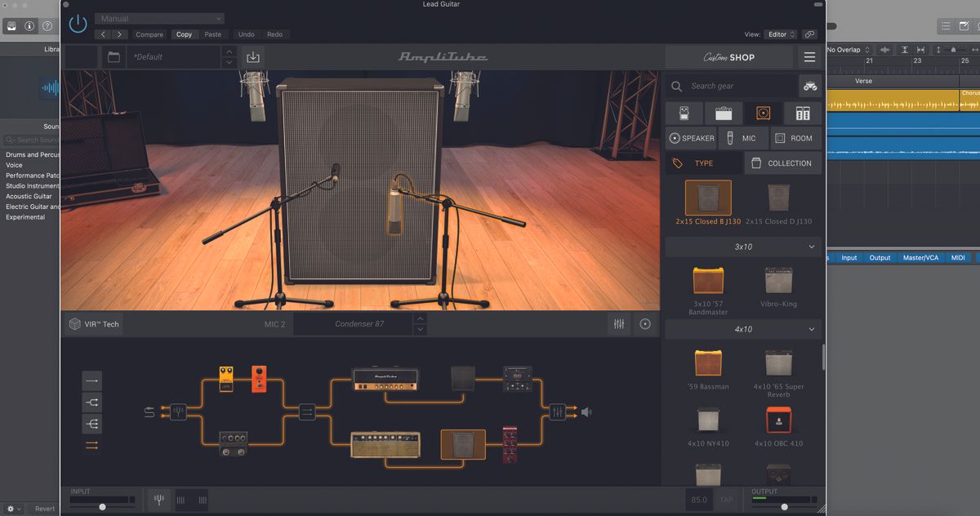Viewport: 980px width, 516px height.
Task: Click the Undo button
Action: pos(247,34)
